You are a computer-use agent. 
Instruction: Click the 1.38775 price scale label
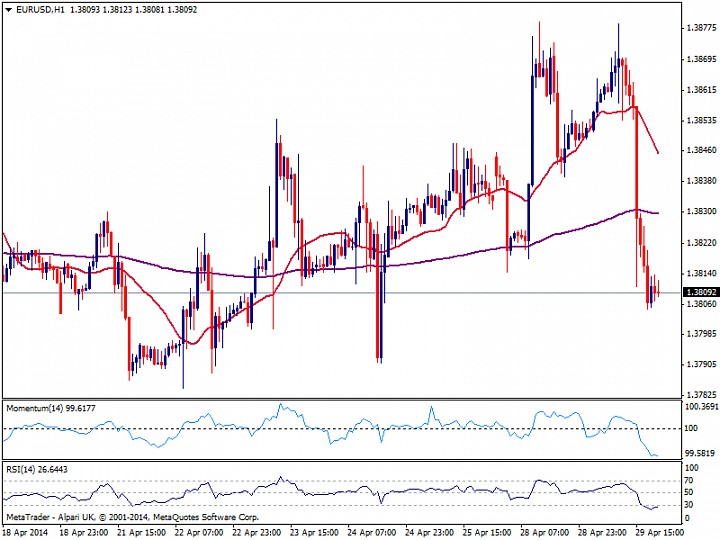pos(701,28)
